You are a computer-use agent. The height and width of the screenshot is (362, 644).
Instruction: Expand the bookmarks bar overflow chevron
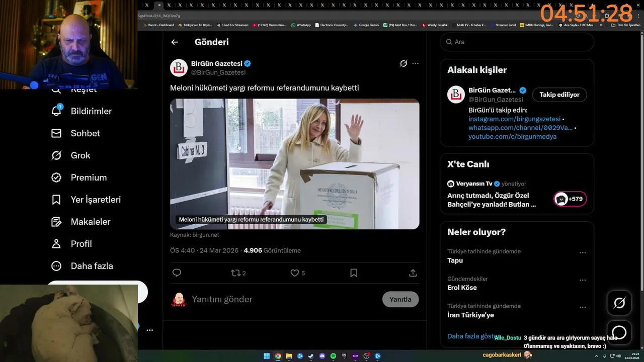click(601, 25)
